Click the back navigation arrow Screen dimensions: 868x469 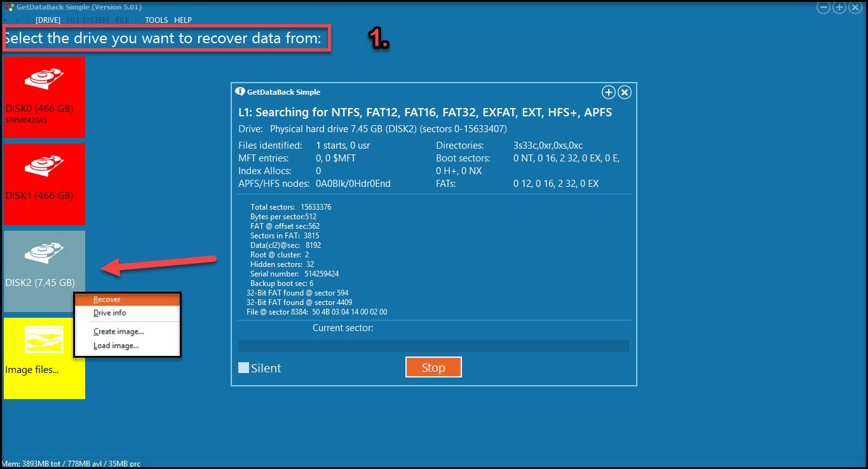pyautogui.click(x=6, y=20)
